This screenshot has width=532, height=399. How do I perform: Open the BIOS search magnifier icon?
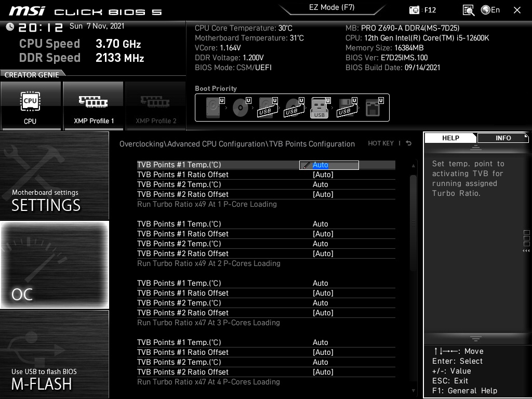coord(468,10)
